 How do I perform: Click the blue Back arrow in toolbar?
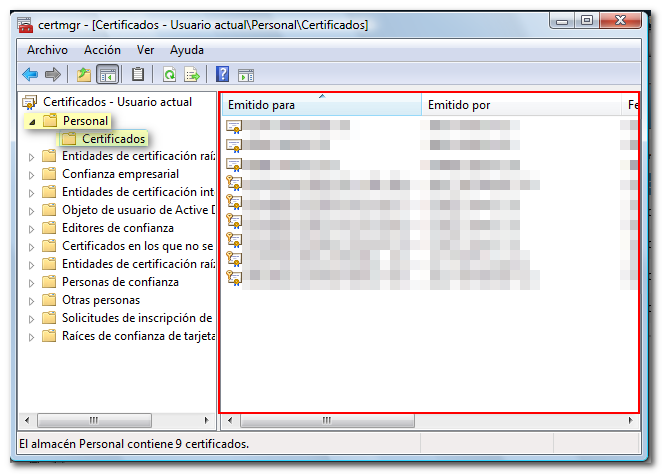pos(30,74)
